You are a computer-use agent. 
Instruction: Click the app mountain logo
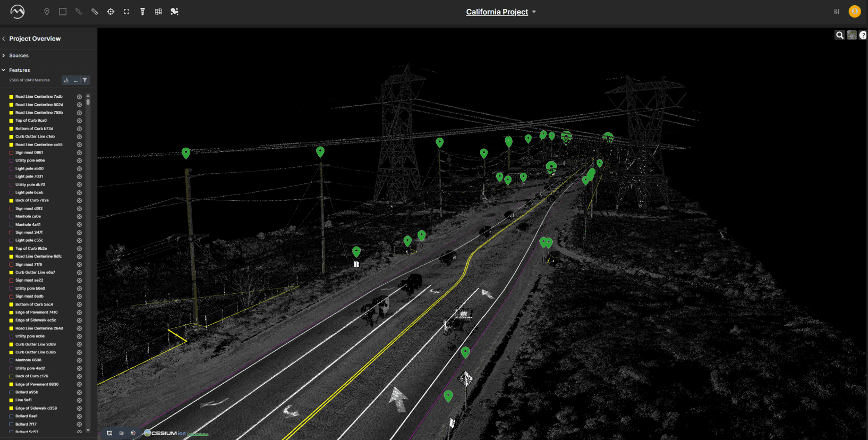pyautogui.click(x=18, y=12)
